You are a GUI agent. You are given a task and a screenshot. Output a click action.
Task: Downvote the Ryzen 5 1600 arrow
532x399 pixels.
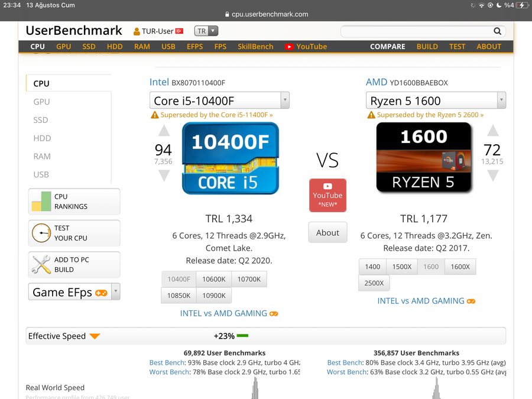pyautogui.click(x=492, y=176)
